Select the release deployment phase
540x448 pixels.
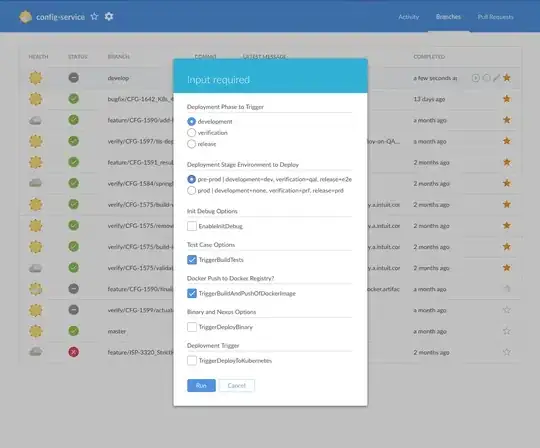[x=191, y=144]
